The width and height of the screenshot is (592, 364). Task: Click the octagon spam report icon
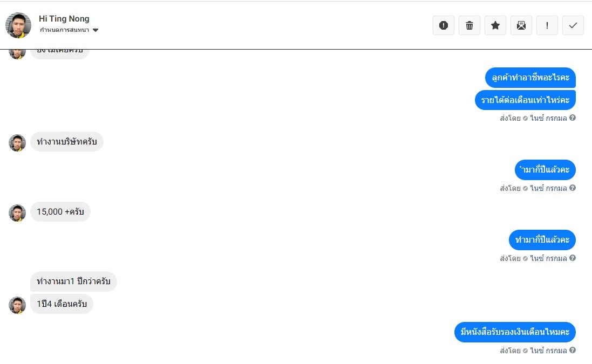(444, 25)
